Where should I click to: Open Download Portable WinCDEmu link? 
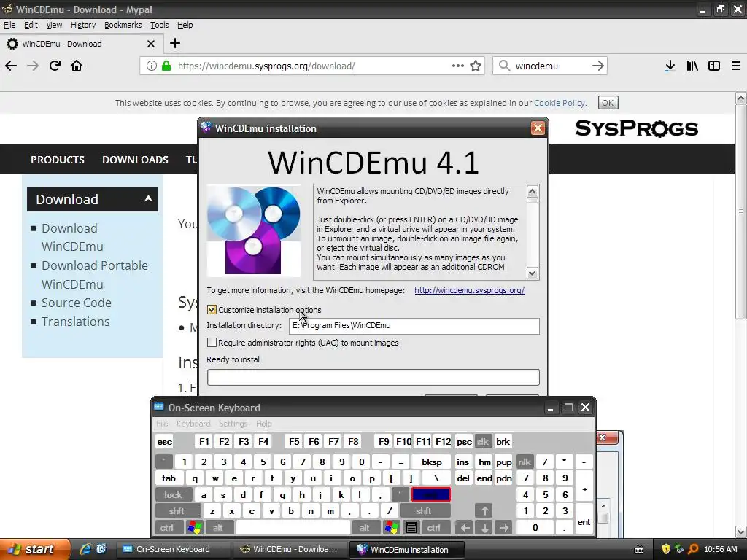click(94, 275)
